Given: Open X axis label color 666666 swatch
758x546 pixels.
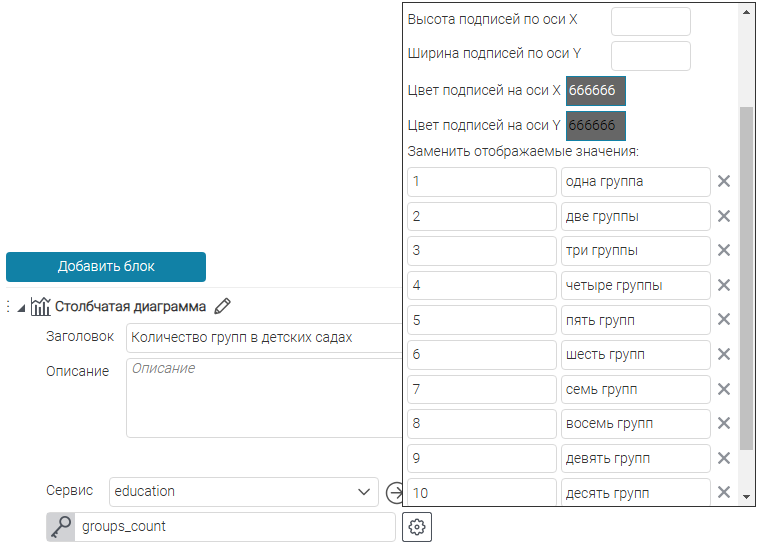Looking at the screenshot, I should click(x=596, y=90).
